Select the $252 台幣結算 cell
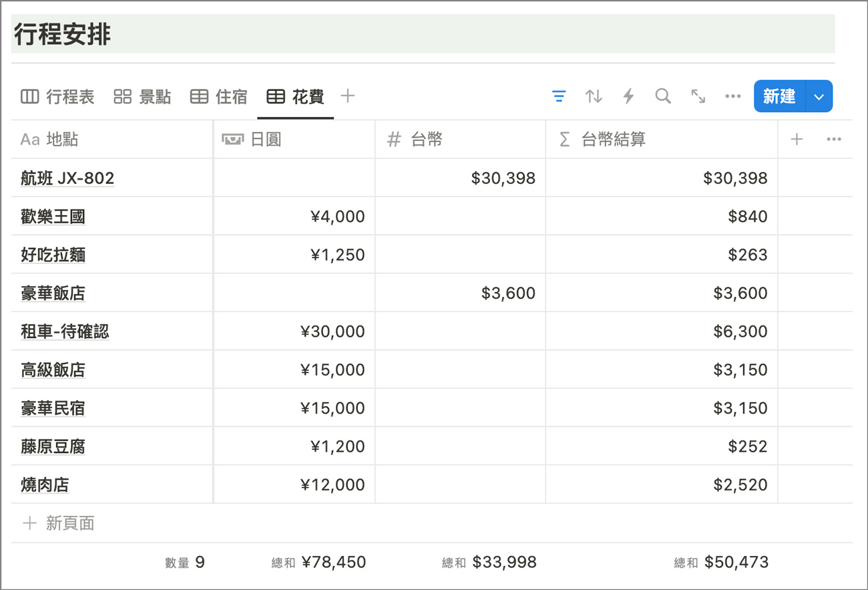Viewport: 868px width, 590px height. pyautogui.click(x=662, y=446)
